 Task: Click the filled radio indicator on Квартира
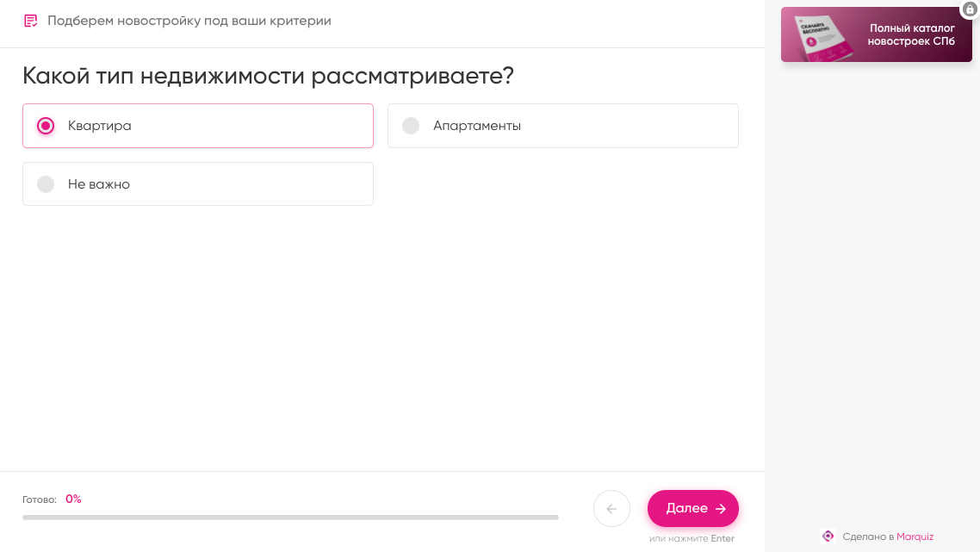[45, 125]
